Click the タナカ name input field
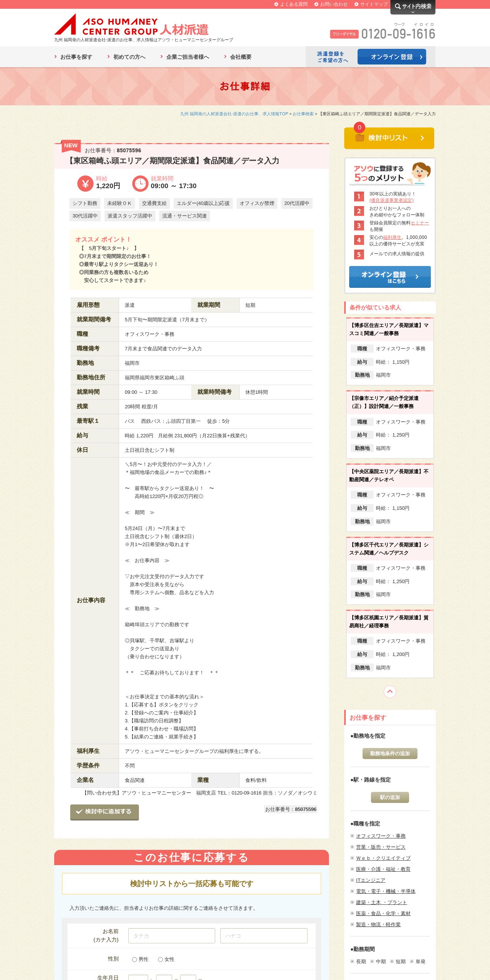 point(172,936)
